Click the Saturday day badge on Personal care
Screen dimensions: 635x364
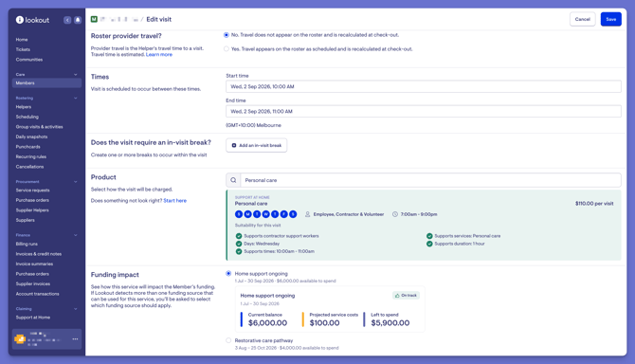coord(293,214)
